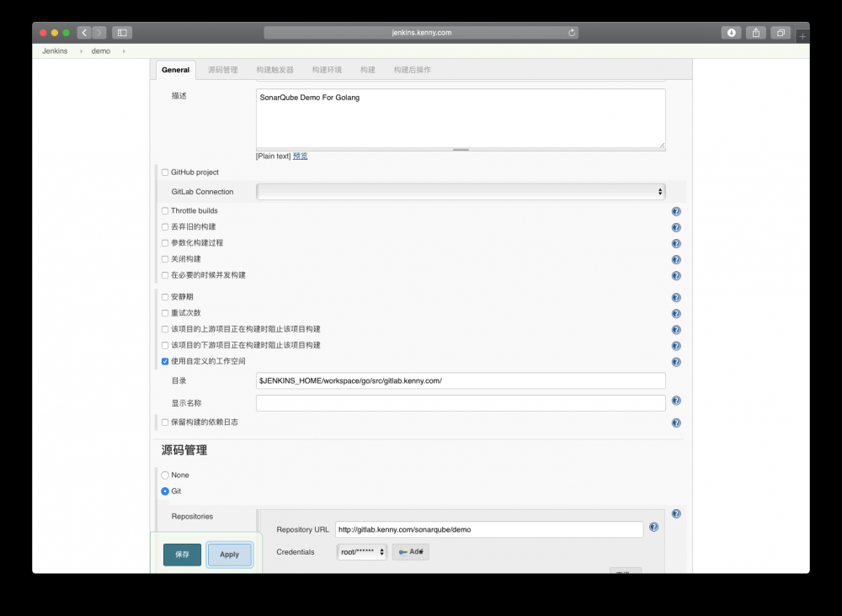The height and width of the screenshot is (616, 842).
Task: Select the None source control radio button
Action: (x=165, y=475)
